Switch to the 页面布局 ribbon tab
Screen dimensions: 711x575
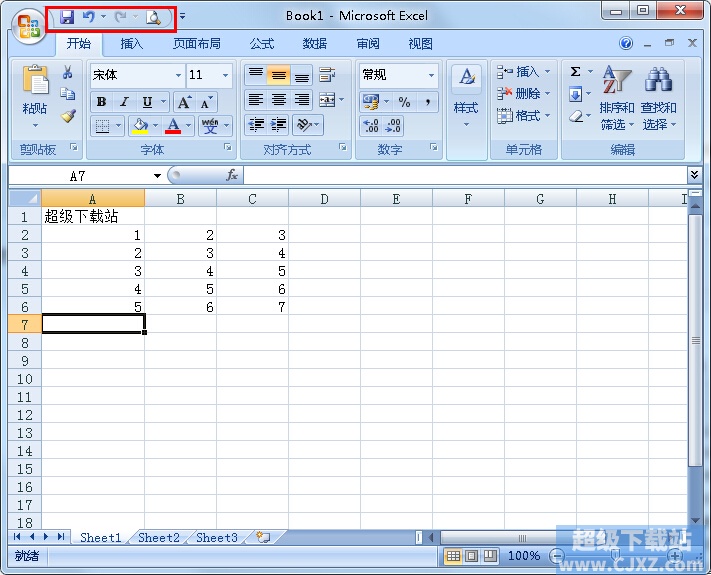[196, 44]
